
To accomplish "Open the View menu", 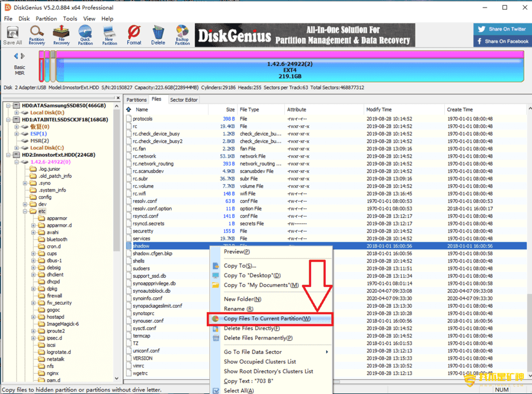I will click(x=89, y=19).
